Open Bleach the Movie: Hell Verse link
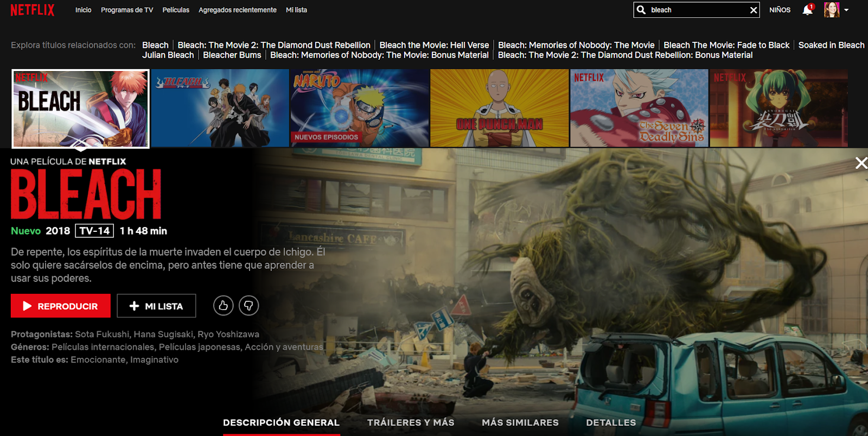 pyautogui.click(x=434, y=45)
